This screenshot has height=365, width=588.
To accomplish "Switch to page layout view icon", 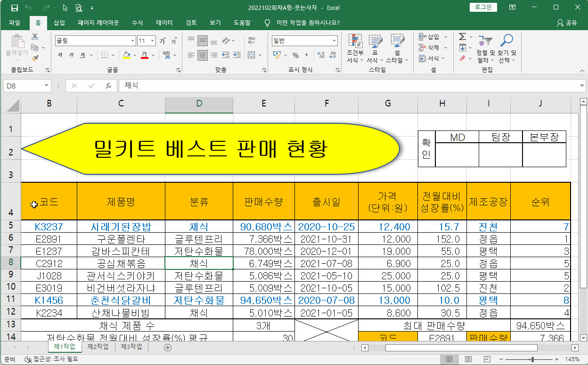I will [x=468, y=359].
